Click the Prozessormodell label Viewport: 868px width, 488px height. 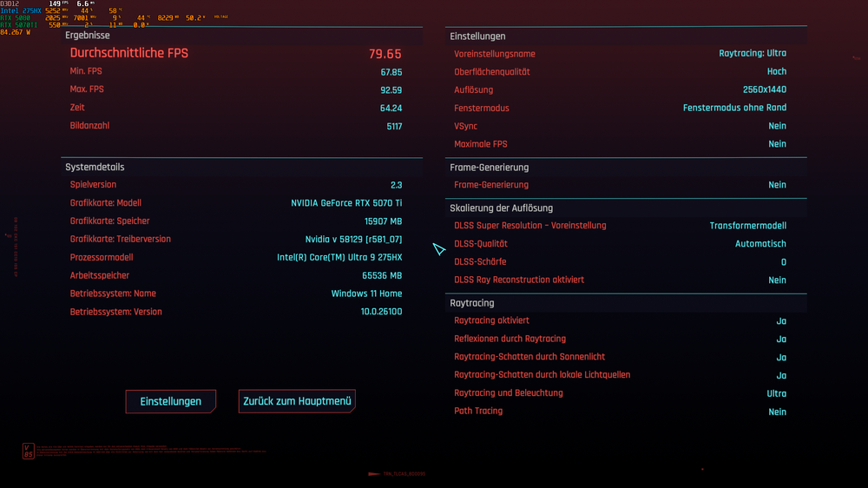(102, 258)
